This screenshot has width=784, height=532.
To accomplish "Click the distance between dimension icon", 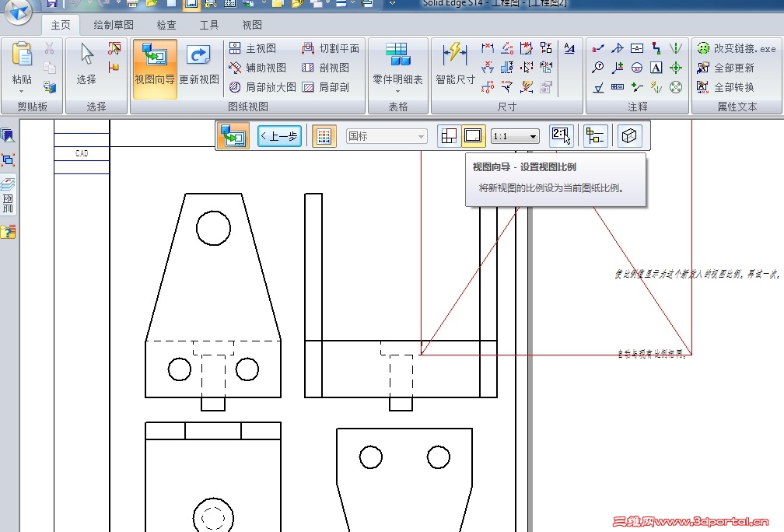I will click(488, 48).
